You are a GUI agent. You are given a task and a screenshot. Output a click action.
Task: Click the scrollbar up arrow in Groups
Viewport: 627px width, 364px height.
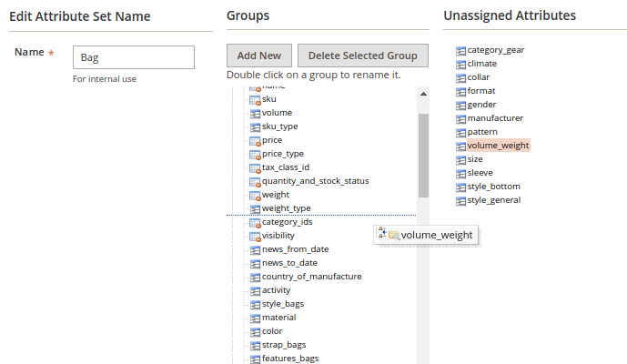[423, 92]
